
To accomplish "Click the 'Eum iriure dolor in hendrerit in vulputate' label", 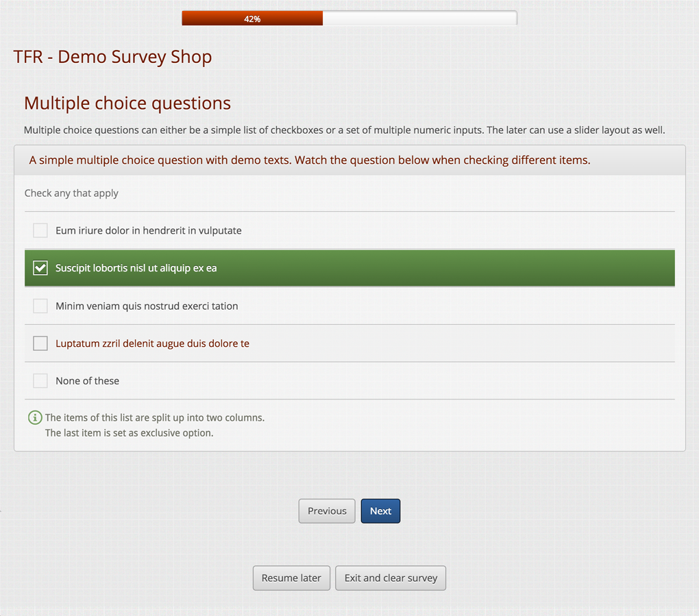I will click(148, 231).
